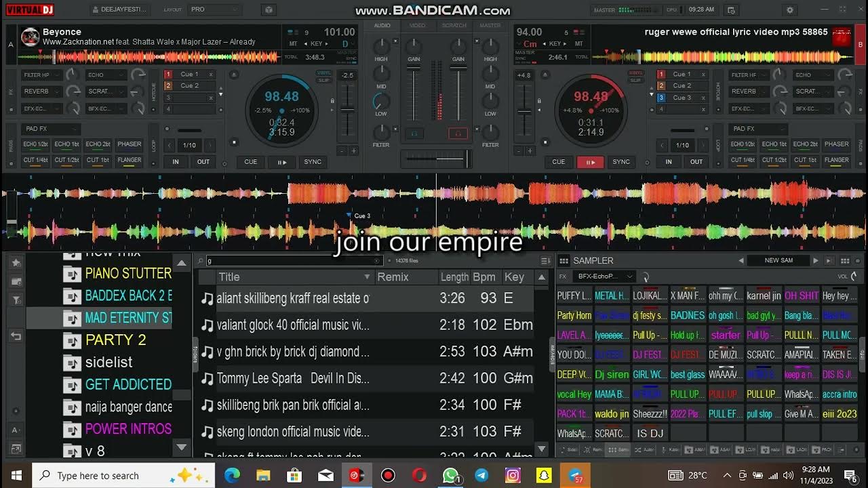
Task: Toggle Vinyl mode on deck B
Action: point(635,73)
